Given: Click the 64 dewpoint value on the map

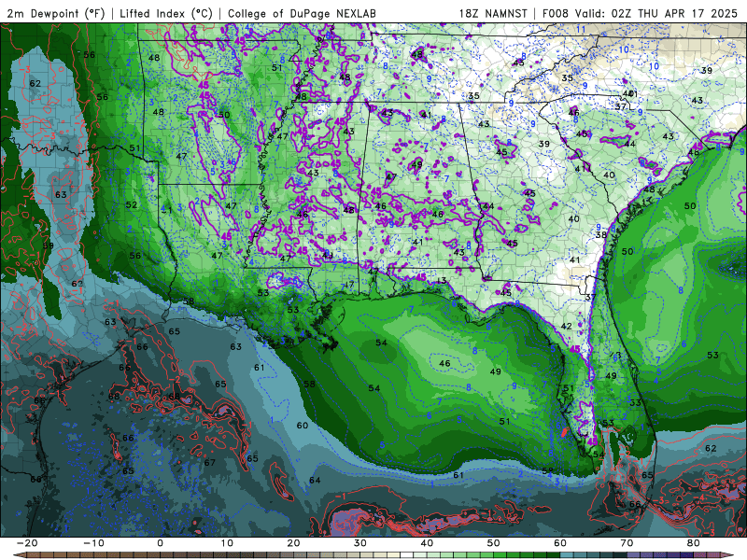Looking at the screenshot, I should (x=315, y=480).
